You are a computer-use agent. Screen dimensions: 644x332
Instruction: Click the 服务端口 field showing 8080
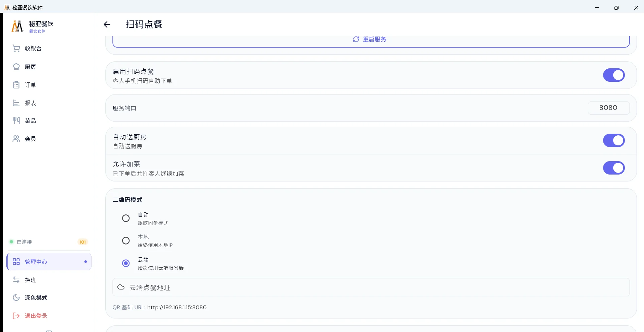(x=608, y=108)
